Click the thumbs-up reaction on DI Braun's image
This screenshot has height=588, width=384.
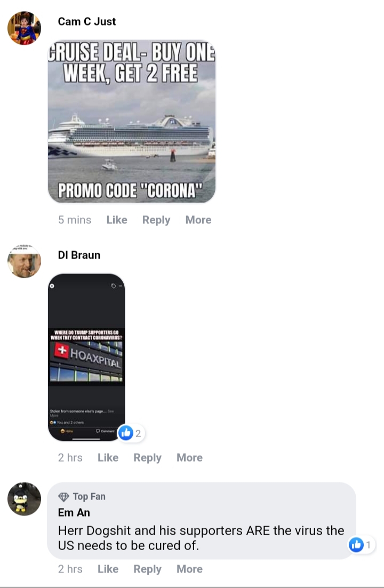[126, 433]
